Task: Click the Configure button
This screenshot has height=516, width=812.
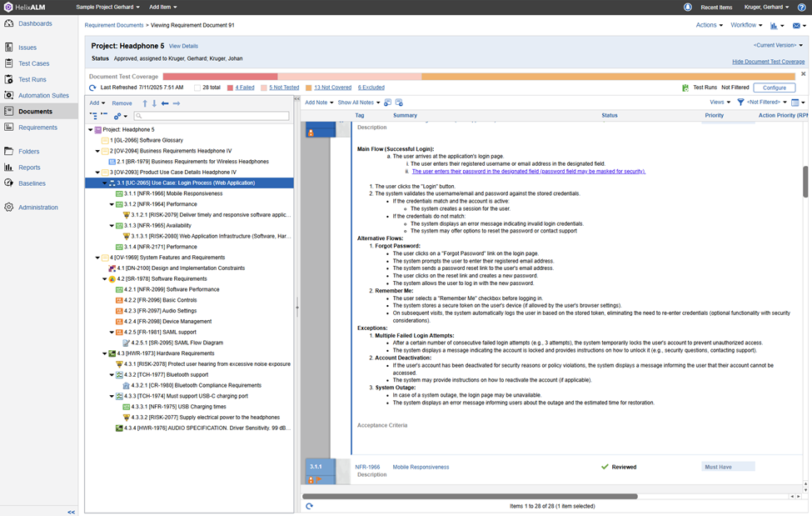Action: coord(774,88)
